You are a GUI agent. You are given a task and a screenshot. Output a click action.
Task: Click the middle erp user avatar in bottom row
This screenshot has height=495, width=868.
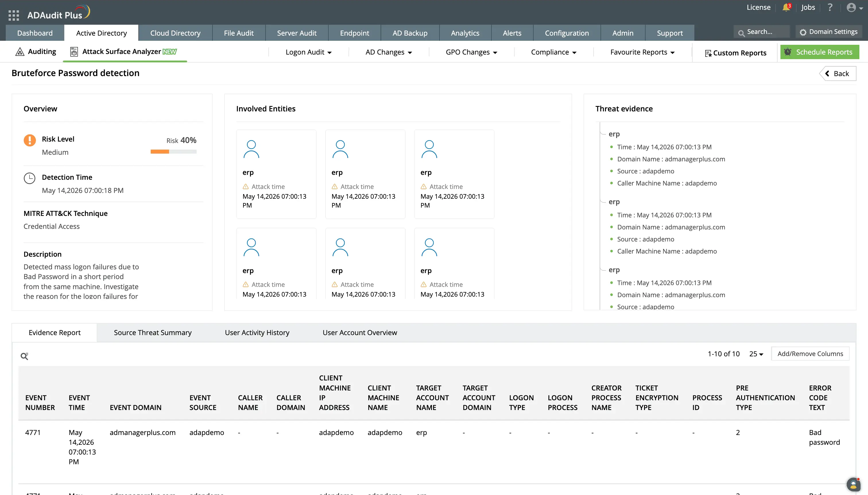tap(340, 247)
